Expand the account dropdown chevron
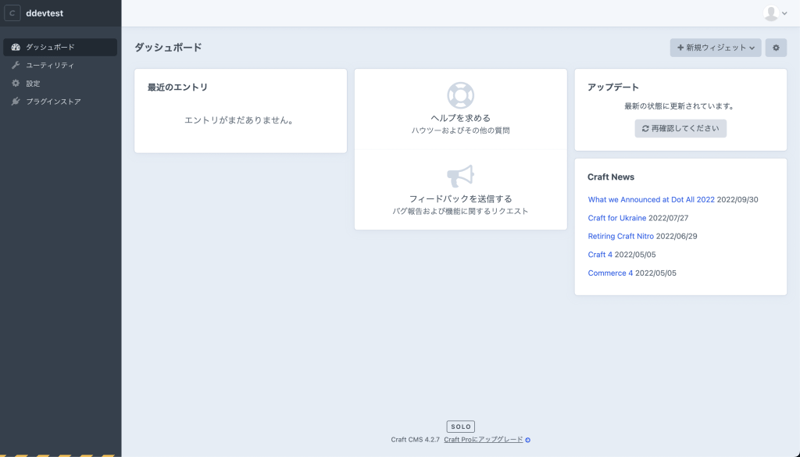This screenshot has height=457, width=800. click(785, 13)
